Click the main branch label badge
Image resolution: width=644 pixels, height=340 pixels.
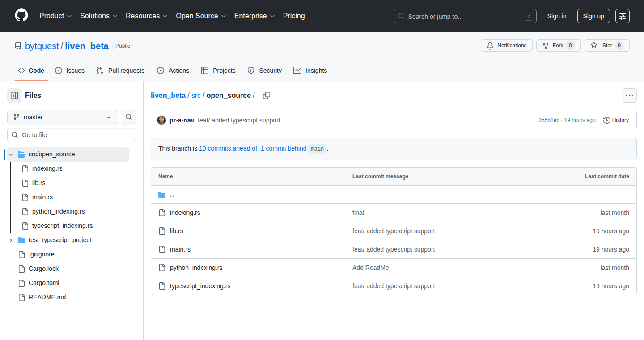(317, 149)
